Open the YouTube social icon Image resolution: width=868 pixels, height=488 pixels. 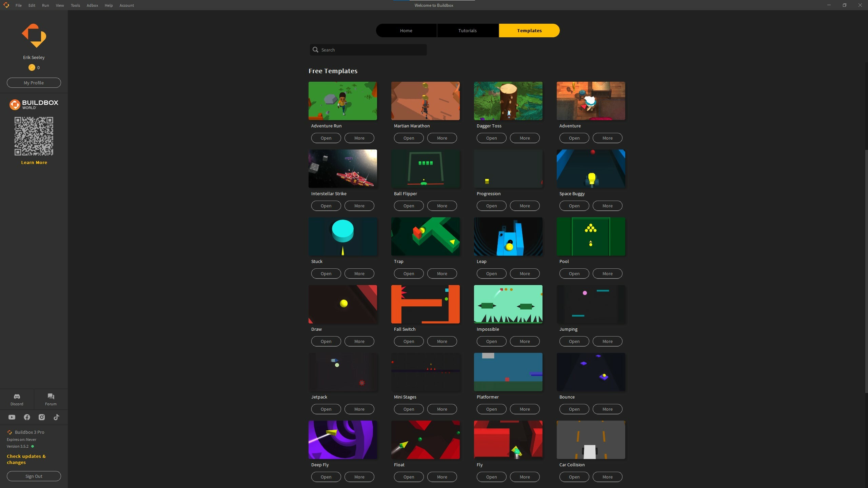point(12,417)
